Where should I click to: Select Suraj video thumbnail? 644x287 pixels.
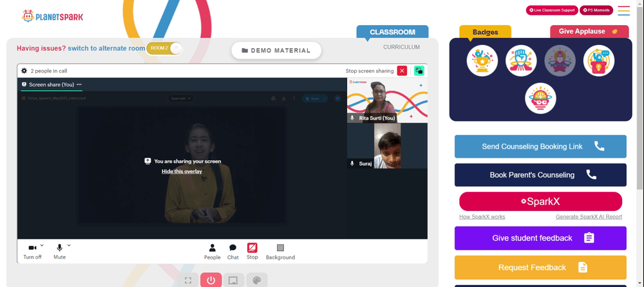pos(387,146)
